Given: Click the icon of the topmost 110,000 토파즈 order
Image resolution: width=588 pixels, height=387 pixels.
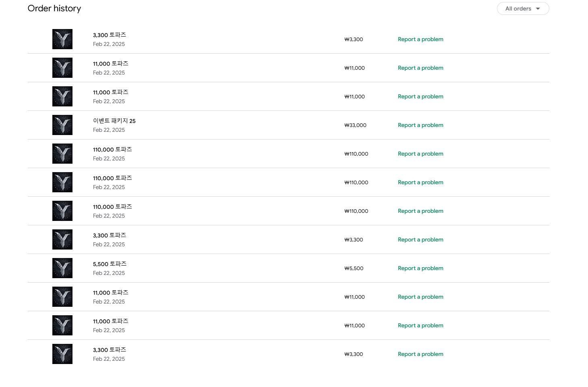Looking at the screenshot, I should pyautogui.click(x=62, y=154).
